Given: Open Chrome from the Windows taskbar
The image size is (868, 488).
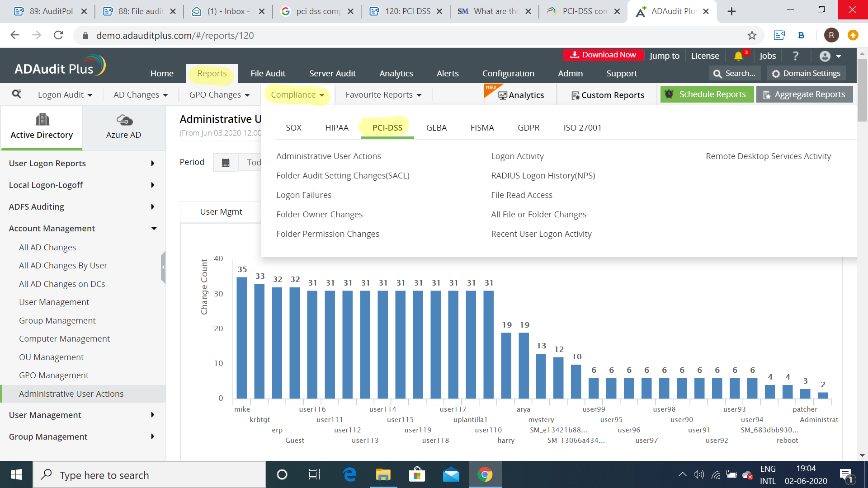Looking at the screenshot, I should (485, 475).
